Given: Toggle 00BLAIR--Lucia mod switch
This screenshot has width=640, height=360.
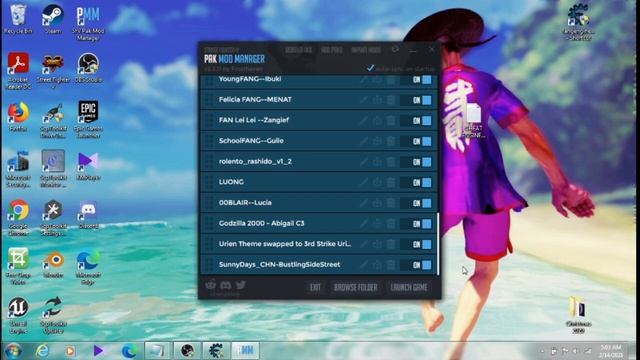Looking at the screenshot, I should [x=421, y=203].
